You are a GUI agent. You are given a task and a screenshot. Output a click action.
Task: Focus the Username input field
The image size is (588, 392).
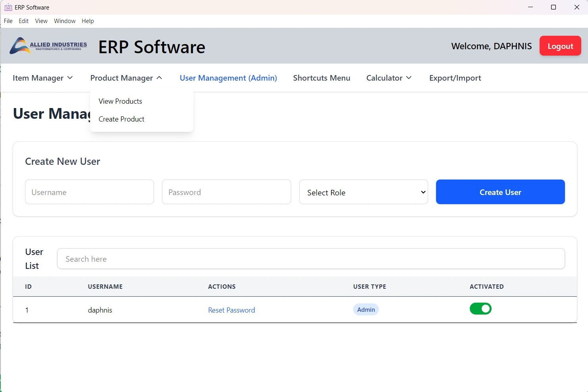(x=89, y=192)
